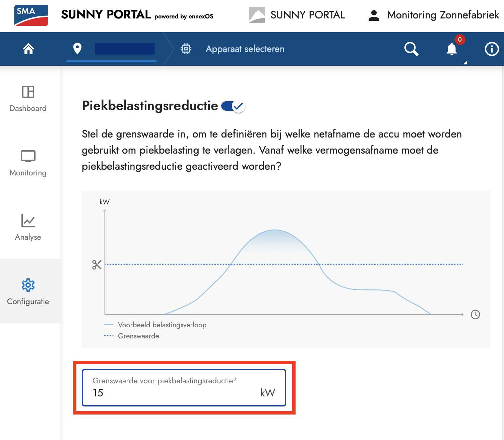
Task: Click the Grenswaarde legend entry
Action: (x=138, y=336)
